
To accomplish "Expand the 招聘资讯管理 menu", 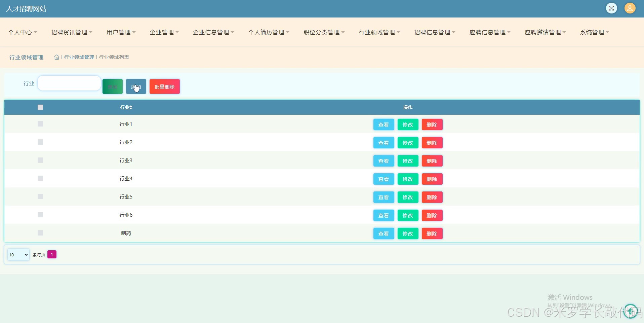I will click(72, 32).
